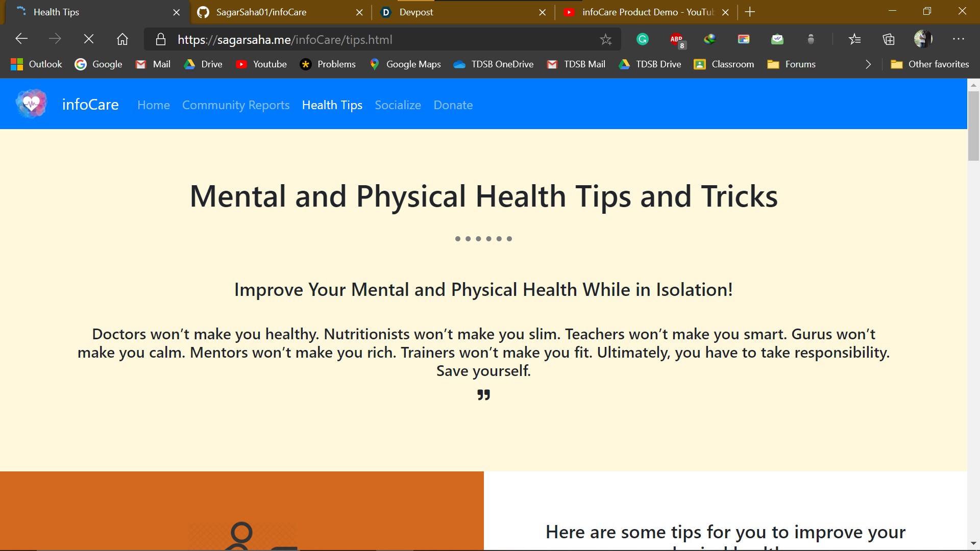Click the Grammarly extension icon
This screenshot has width=980, height=551.
643,39
